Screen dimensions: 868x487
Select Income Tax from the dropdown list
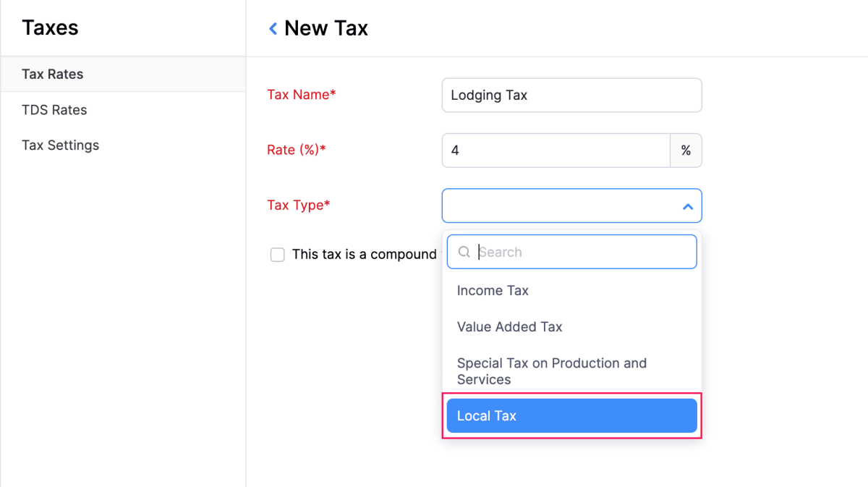coord(571,290)
